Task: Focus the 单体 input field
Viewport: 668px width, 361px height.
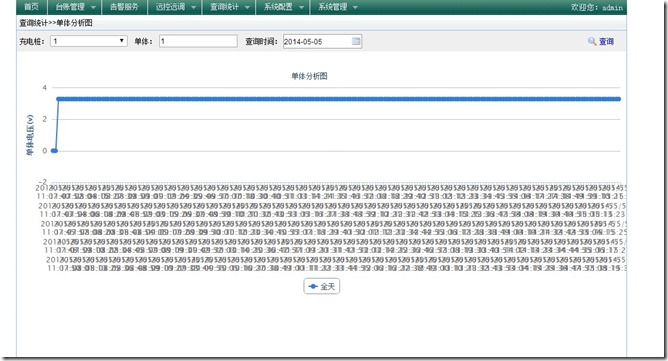Action: [198, 41]
